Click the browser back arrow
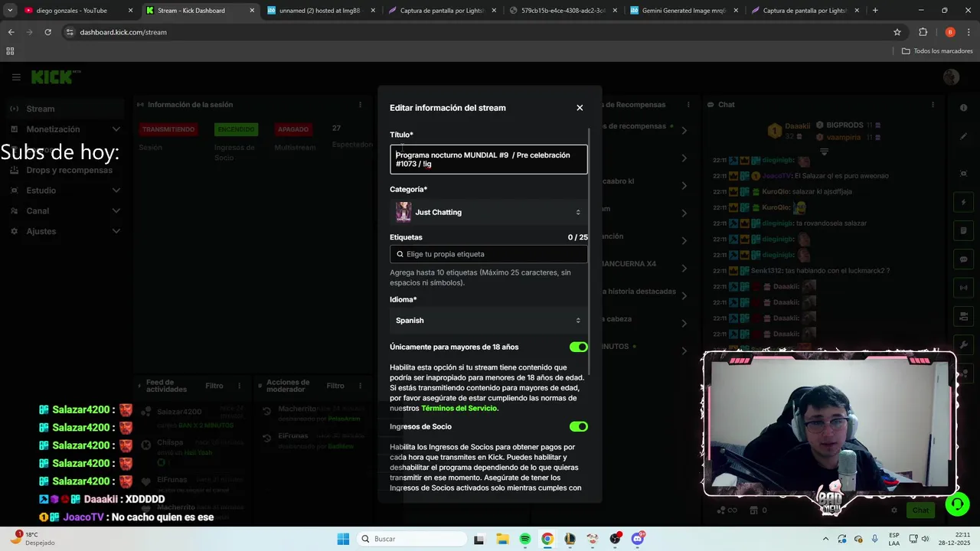 click(11, 32)
